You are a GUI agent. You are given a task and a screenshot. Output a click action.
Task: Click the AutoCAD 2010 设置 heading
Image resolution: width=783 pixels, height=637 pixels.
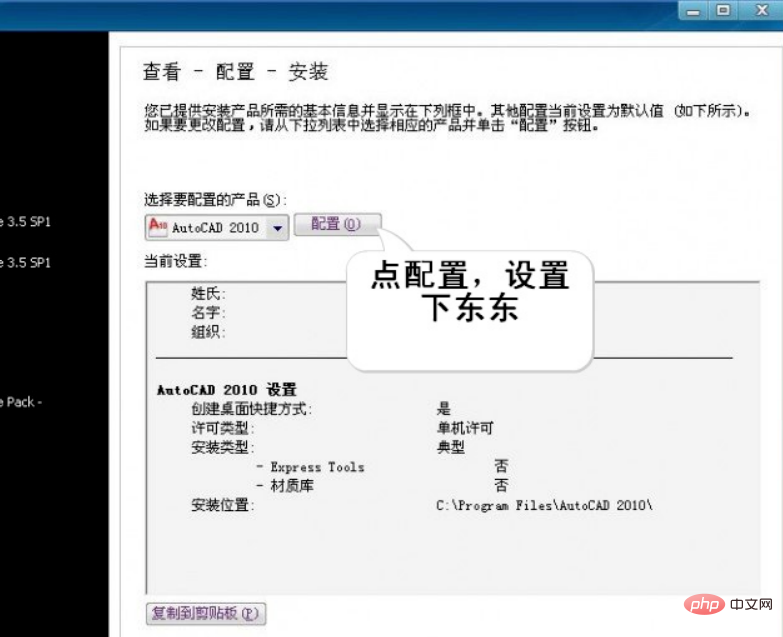click(227, 389)
